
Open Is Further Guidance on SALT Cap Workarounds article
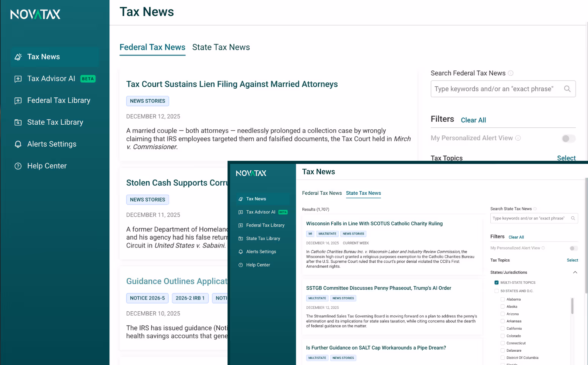pyautogui.click(x=376, y=348)
